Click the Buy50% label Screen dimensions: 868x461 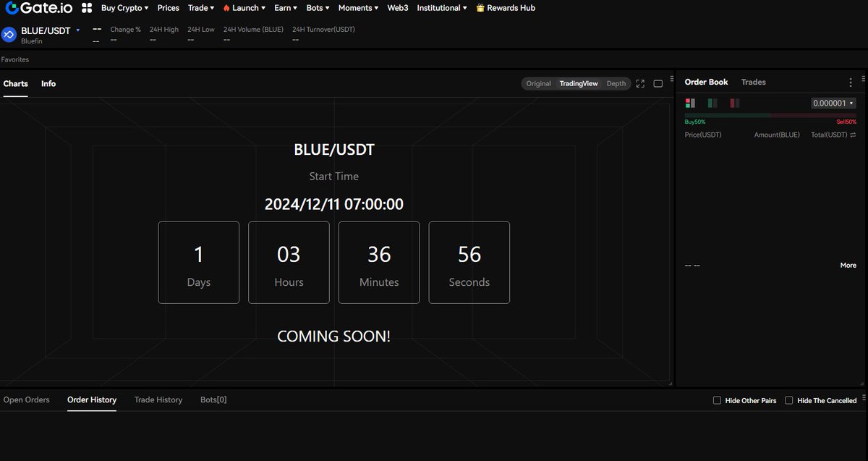(x=695, y=122)
